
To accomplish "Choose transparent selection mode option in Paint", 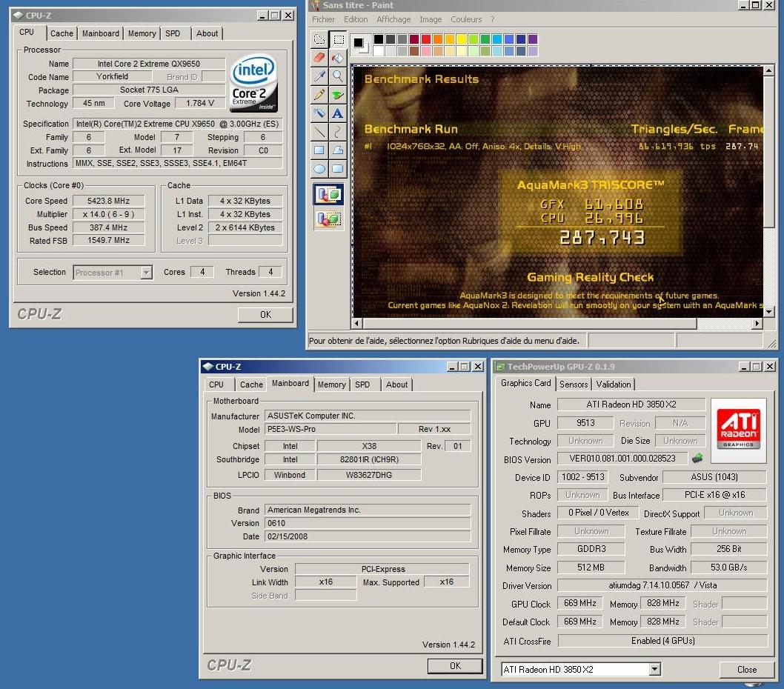I will point(328,219).
